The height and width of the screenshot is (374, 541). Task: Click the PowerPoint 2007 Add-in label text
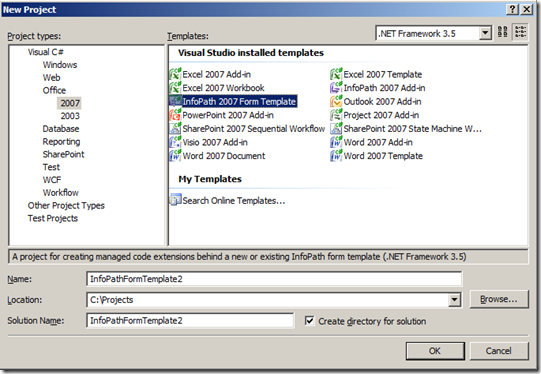[228, 115]
